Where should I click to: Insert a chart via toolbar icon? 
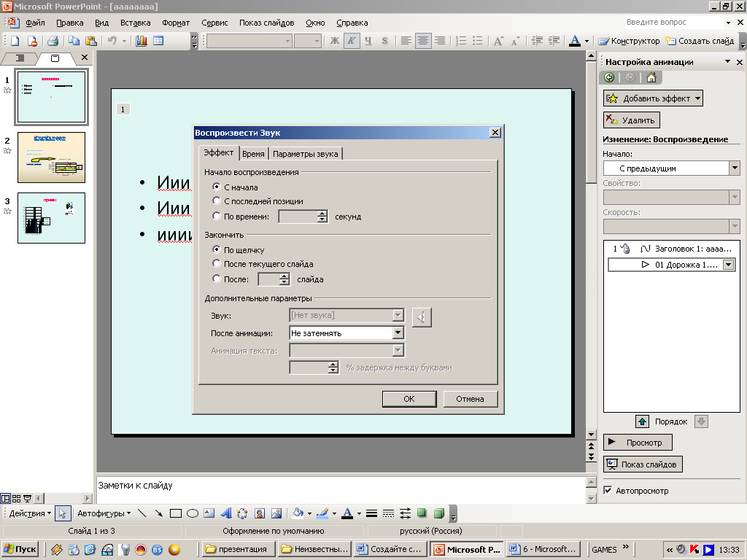click(x=142, y=41)
